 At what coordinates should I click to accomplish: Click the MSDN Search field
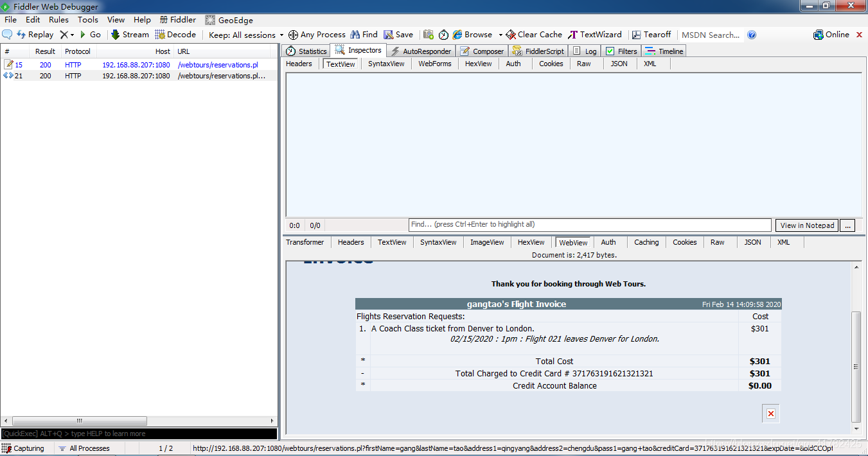coord(711,35)
